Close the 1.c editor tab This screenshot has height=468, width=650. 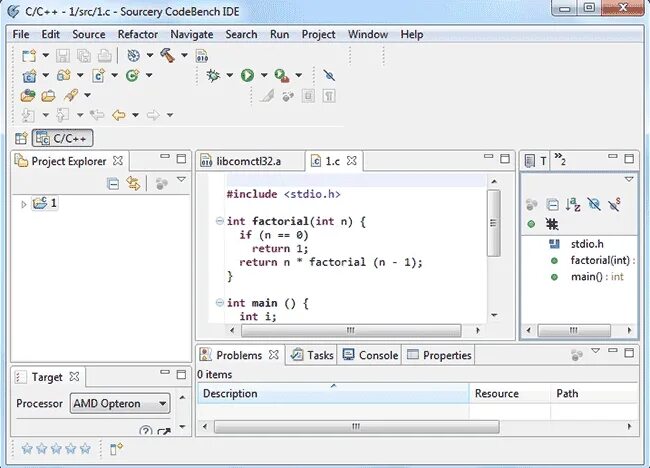(x=352, y=161)
